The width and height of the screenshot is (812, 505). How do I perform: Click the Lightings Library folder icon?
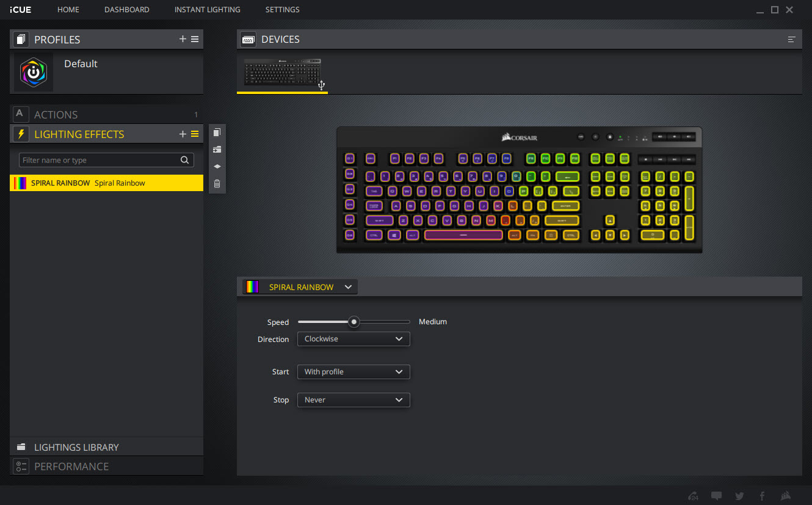pyautogui.click(x=21, y=447)
